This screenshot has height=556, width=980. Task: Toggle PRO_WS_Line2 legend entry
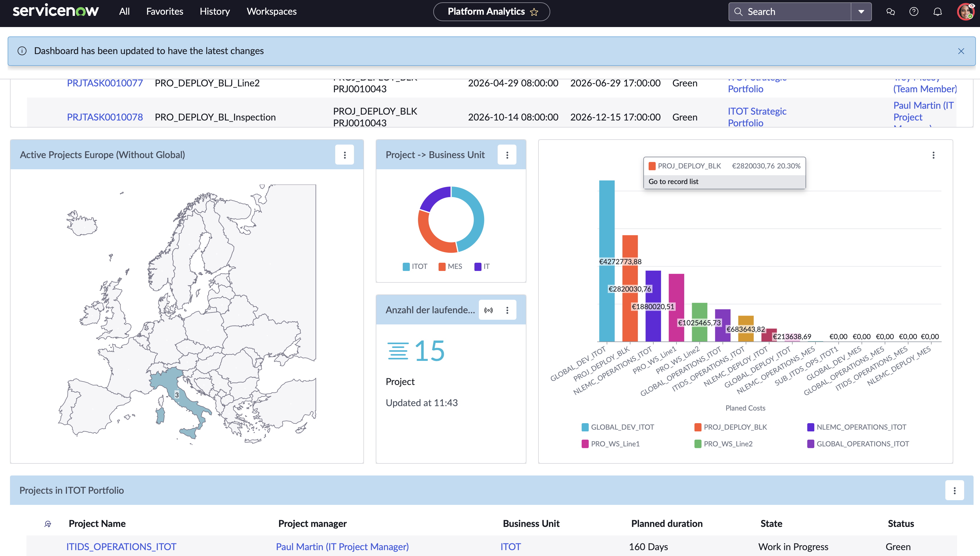click(724, 444)
